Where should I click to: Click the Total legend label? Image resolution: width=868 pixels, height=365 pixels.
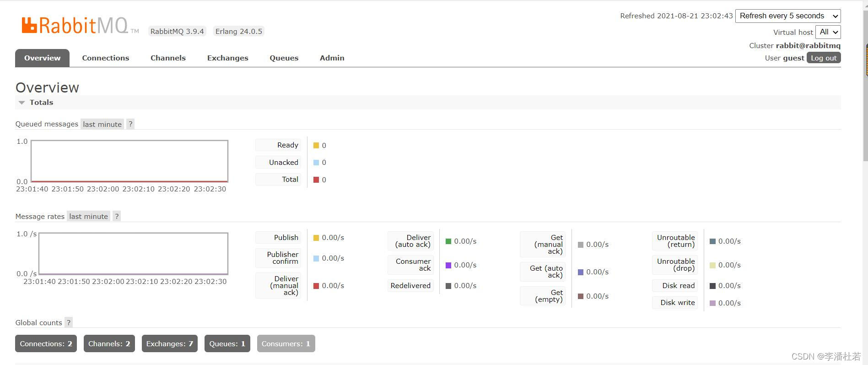tap(278, 180)
